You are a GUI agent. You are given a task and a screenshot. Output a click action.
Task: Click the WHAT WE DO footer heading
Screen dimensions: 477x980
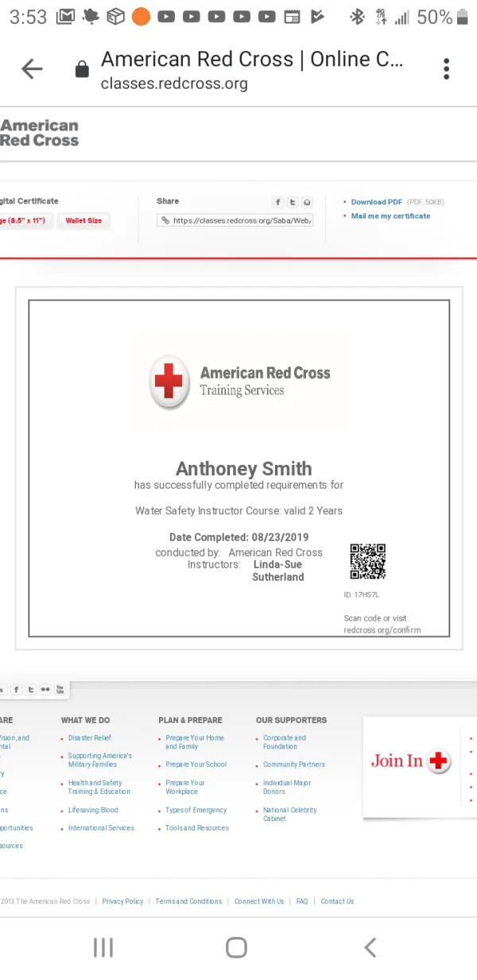[85, 720]
